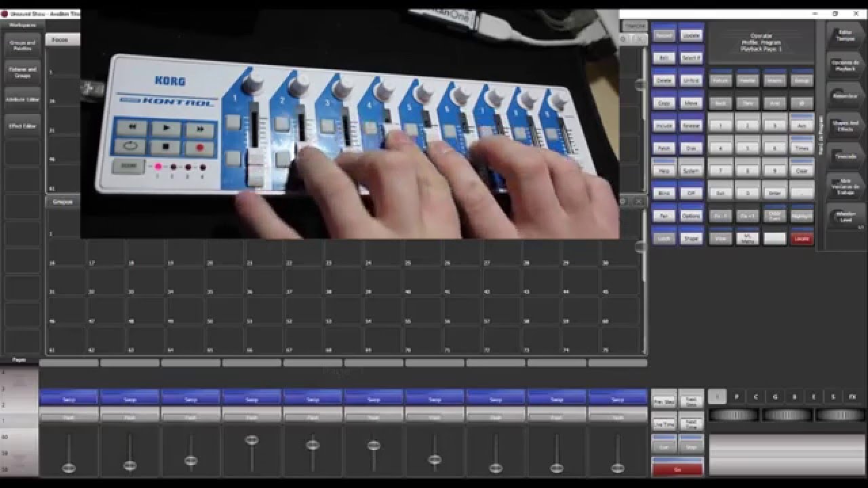Click the left attribute wheel
The width and height of the screenshot is (868, 488).
click(734, 415)
